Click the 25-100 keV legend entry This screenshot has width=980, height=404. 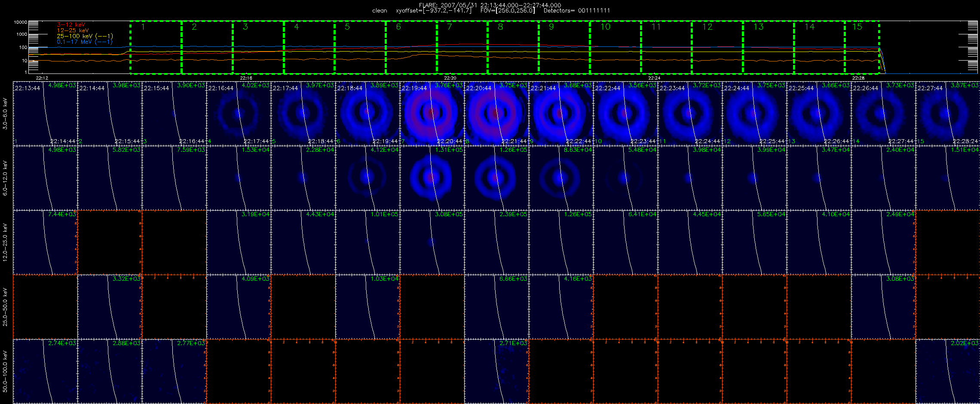(85, 36)
